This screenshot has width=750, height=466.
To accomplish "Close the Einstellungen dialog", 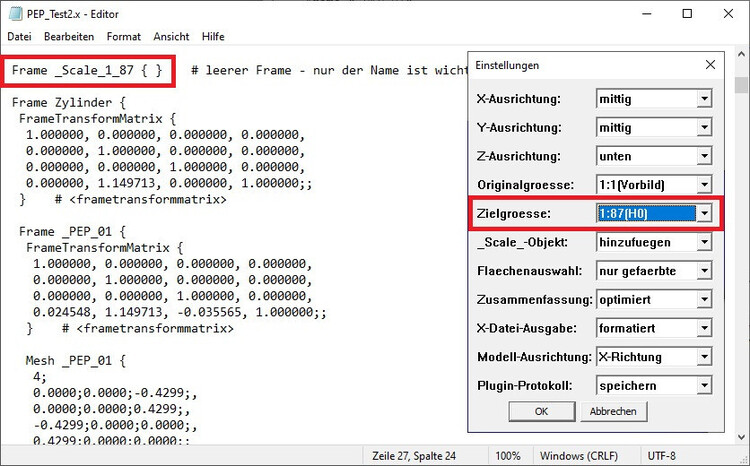I will click(710, 65).
